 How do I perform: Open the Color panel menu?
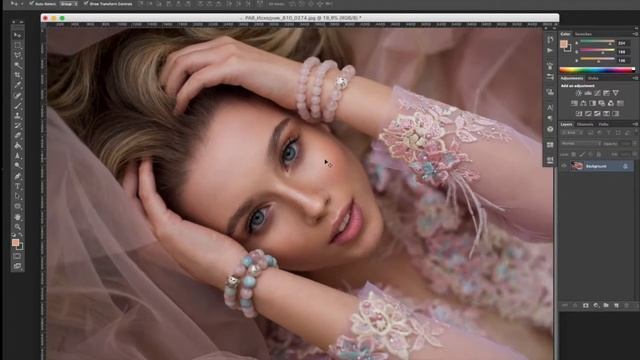click(636, 34)
